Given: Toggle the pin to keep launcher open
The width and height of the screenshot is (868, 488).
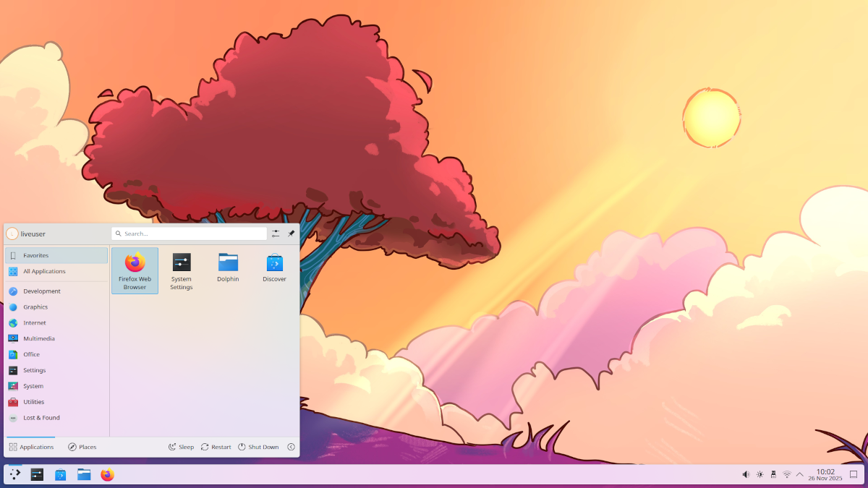Looking at the screenshot, I should pos(291,234).
